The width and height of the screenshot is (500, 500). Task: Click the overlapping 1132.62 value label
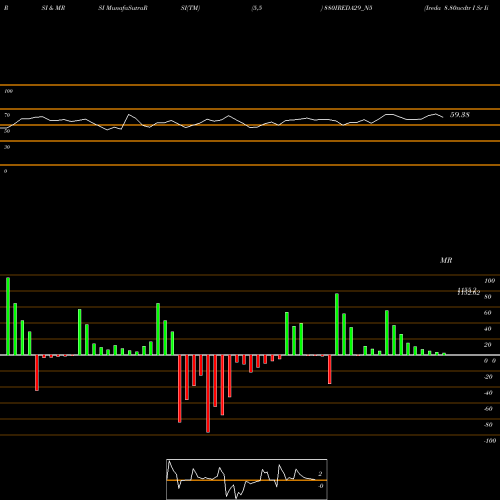coord(468,292)
